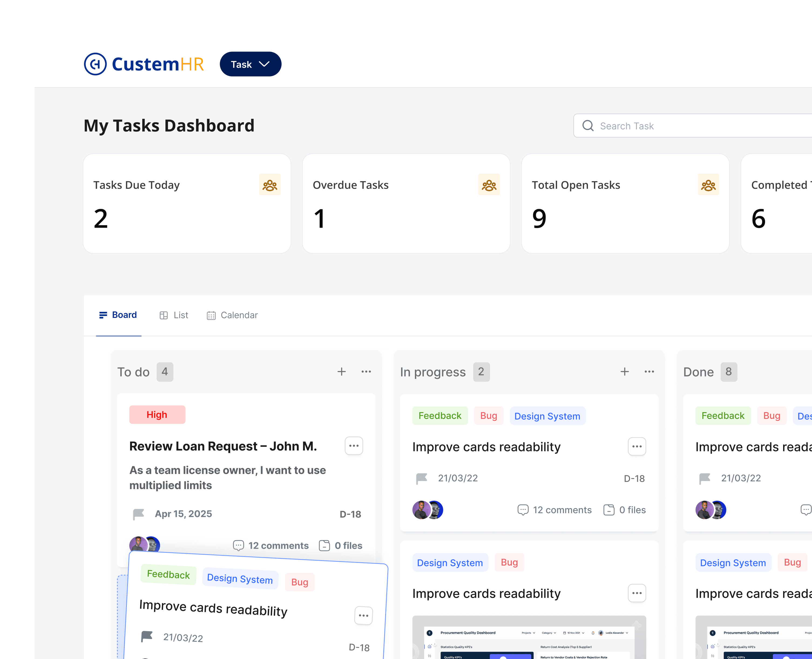Click the assignee avatars on first In progress card

pyautogui.click(x=428, y=510)
